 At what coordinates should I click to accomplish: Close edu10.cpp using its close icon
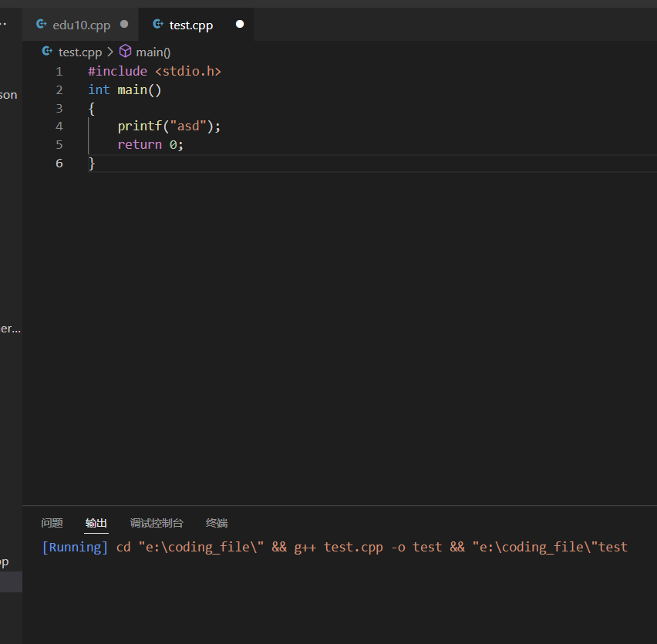[x=124, y=24]
